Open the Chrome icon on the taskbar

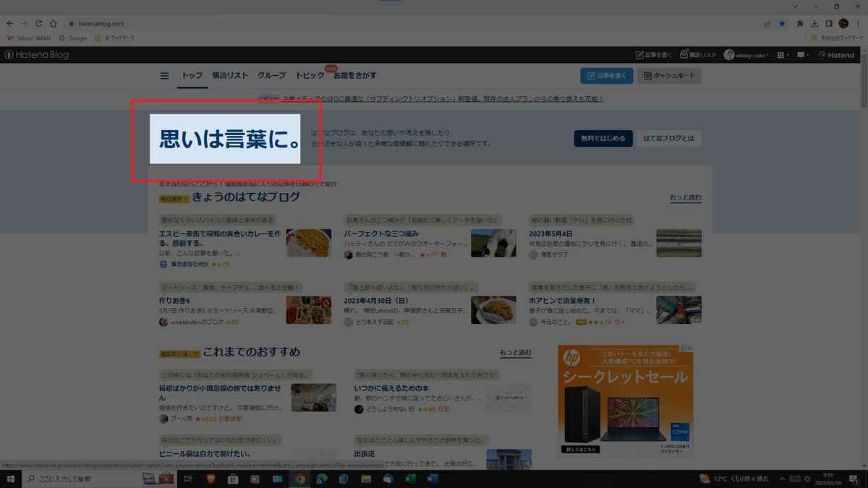(x=299, y=479)
